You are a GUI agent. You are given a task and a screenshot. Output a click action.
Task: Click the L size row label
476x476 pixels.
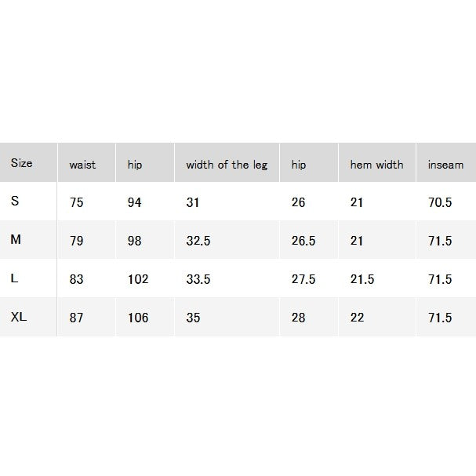[x=14, y=278]
